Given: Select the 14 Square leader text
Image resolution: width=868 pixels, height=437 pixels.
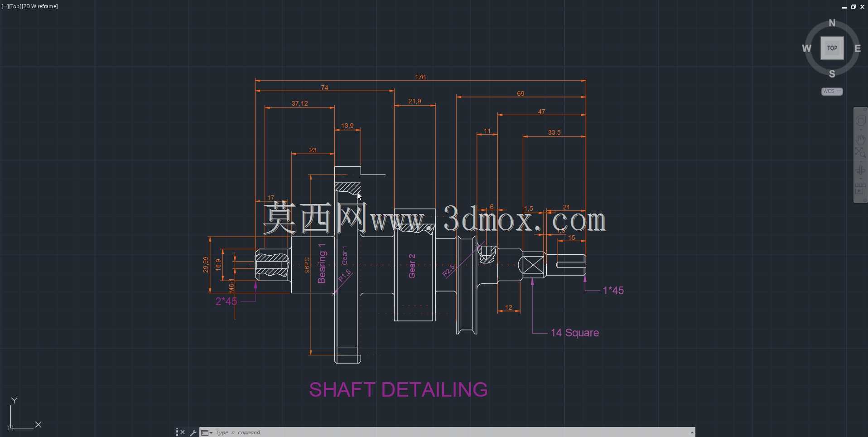Looking at the screenshot, I should click(575, 333).
